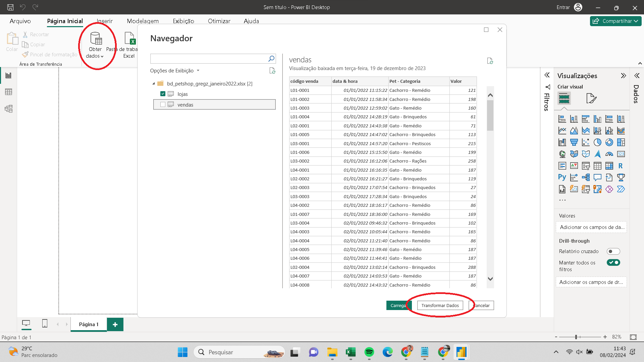644x362 pixels.
Task: Open the format visual paintbrush tab
Action: point(591,99)
